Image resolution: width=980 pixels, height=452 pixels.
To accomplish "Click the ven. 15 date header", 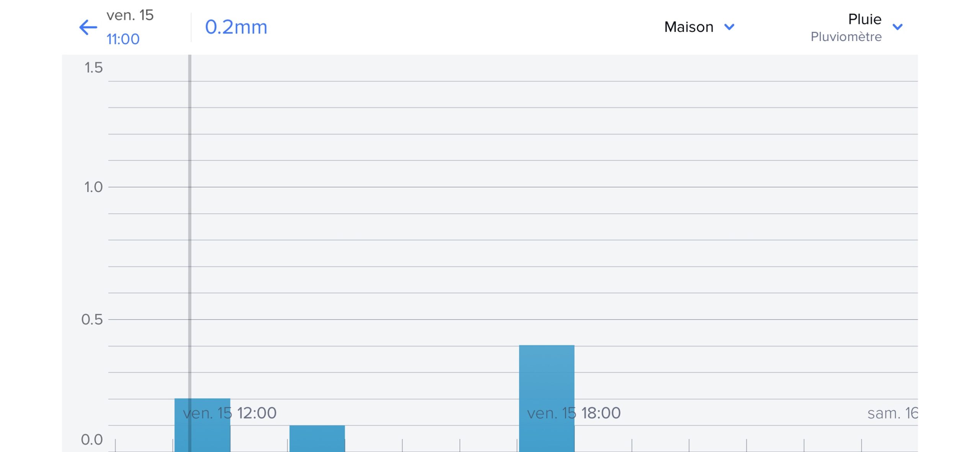I will tap(130, 15).
